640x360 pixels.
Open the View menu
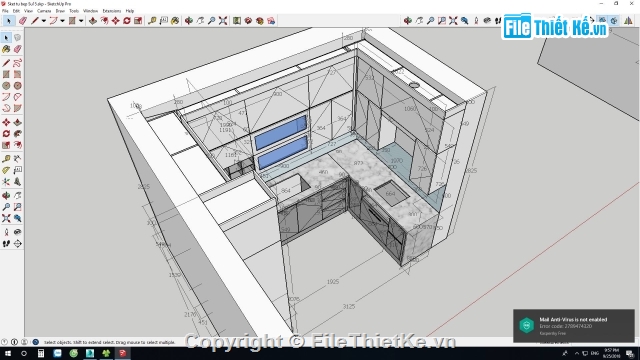pyautogui.click(x=28, y=11)
